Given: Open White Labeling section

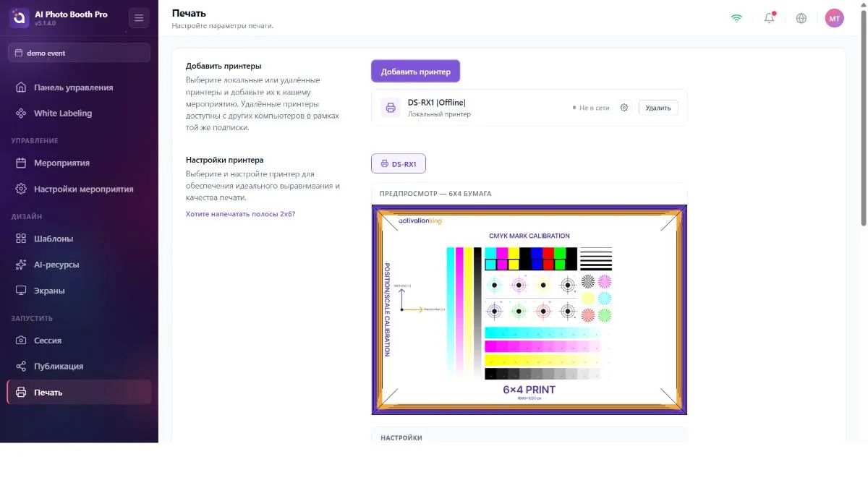Looking at the screenshot, I should click(79, 114).
